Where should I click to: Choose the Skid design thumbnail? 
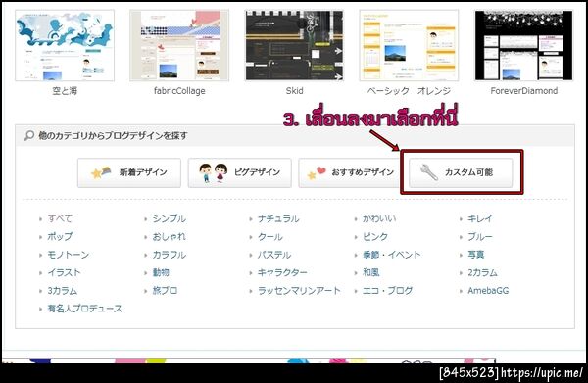[294, 45]
